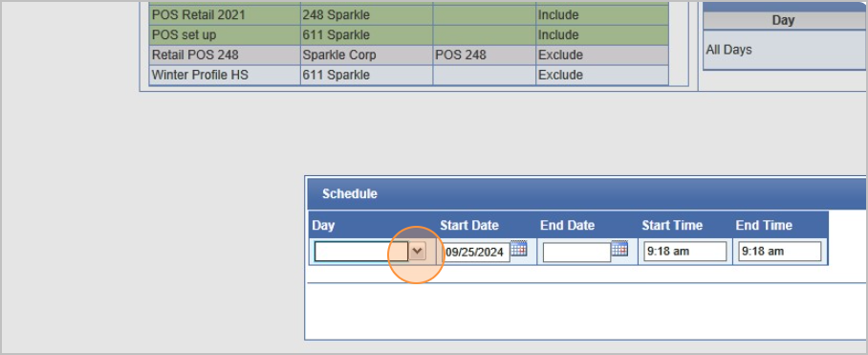
Task: Select the POS Retail 2021 row
Action: click(x=408, y=15)
